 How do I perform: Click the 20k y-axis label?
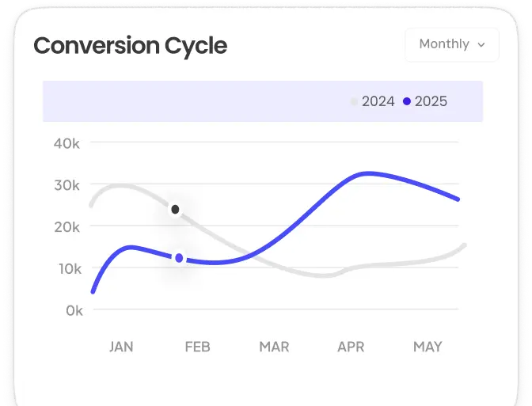[x=66, y=227]
